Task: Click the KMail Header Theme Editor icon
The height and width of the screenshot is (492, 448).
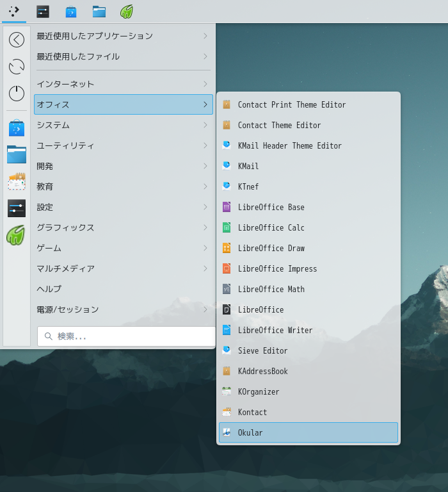Action: [227, 145]
